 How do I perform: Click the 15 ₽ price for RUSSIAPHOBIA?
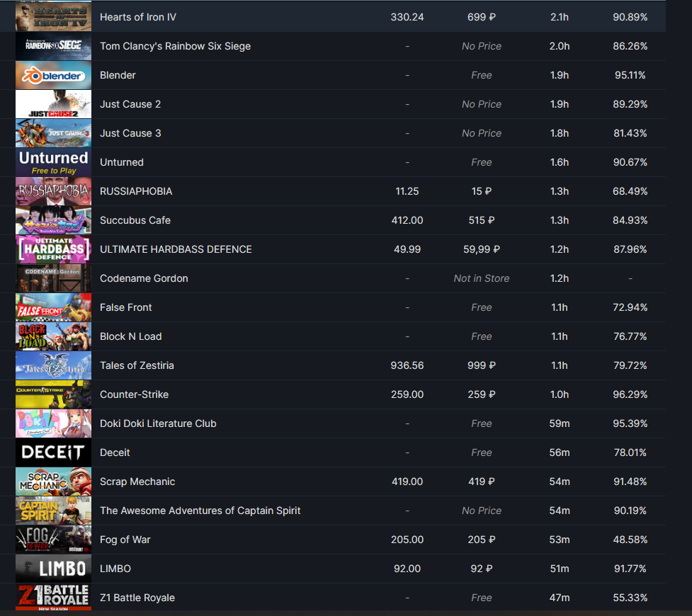click(x=482, y=191)
